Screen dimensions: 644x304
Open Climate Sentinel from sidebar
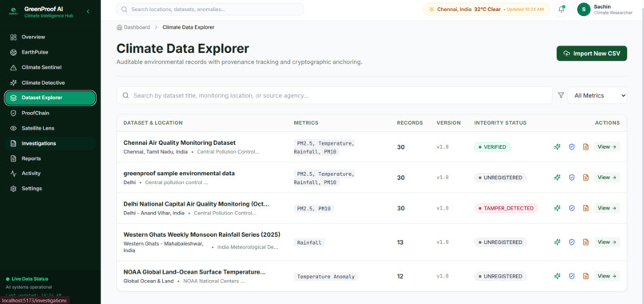click(x=50, y=67)
